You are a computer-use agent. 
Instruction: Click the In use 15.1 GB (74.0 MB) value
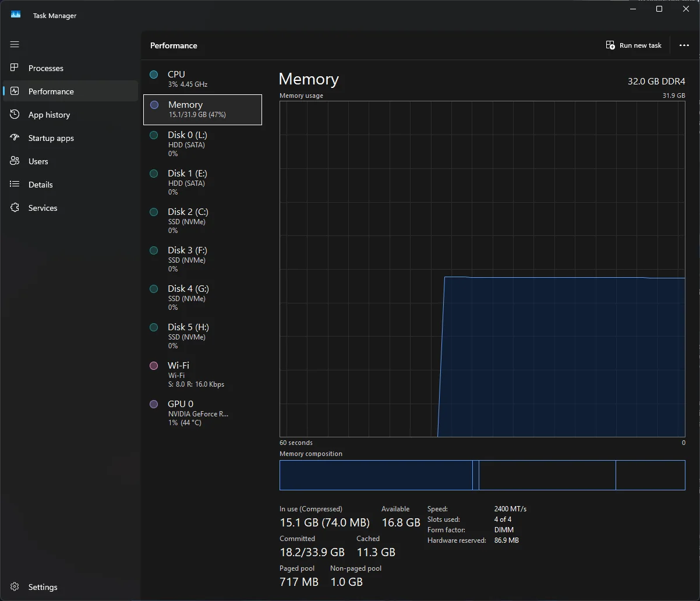tap(324, 522)
